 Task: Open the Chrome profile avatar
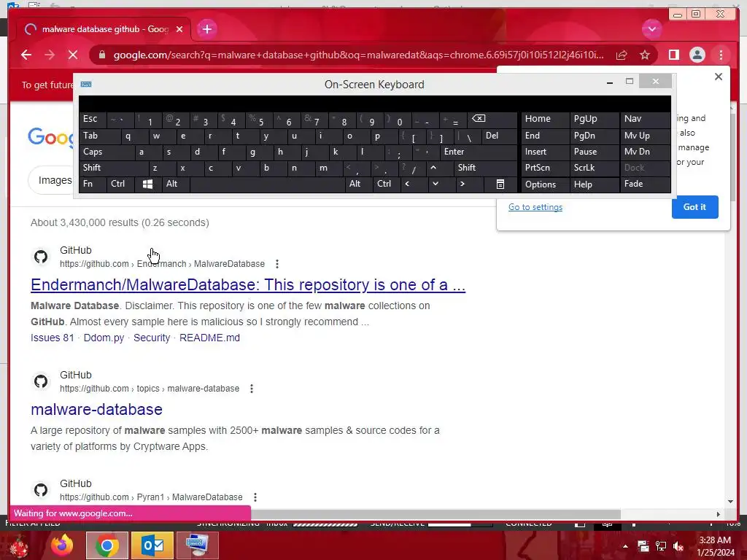click(x=697, y=55)
